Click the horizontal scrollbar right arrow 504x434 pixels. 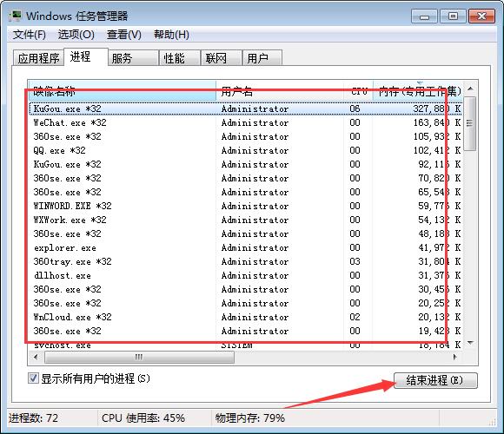coord(454,357)
